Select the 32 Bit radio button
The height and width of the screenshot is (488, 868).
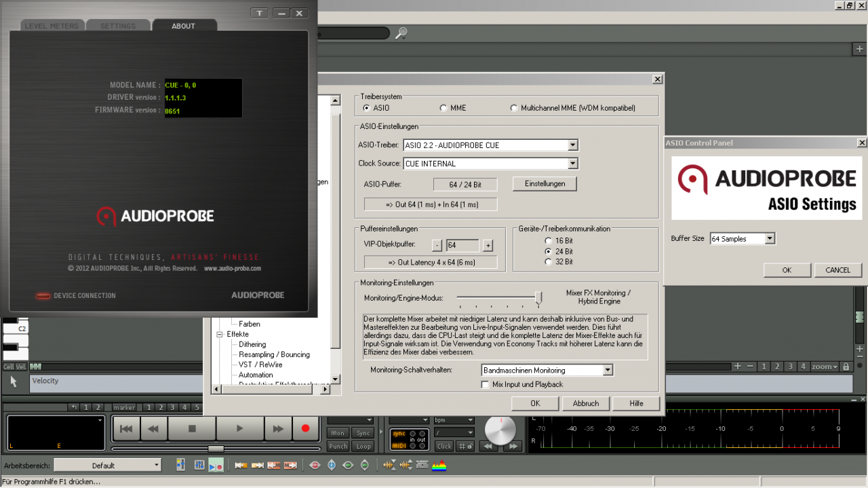click(x=548, y=261)
